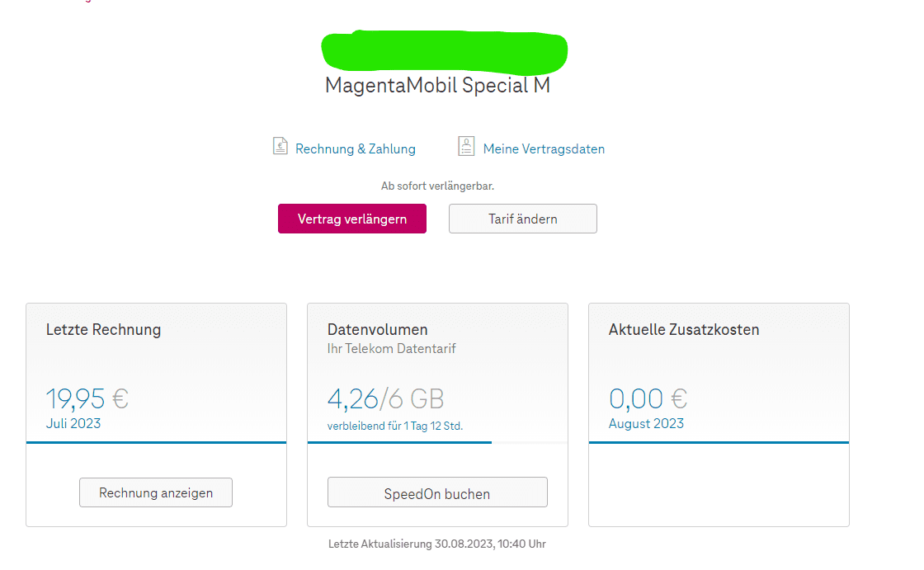Image resolution: width=924 pixels, height=570 pixels.
Task: Open the Meine Vertragsdaten link
Action: [x=544, y=149]
